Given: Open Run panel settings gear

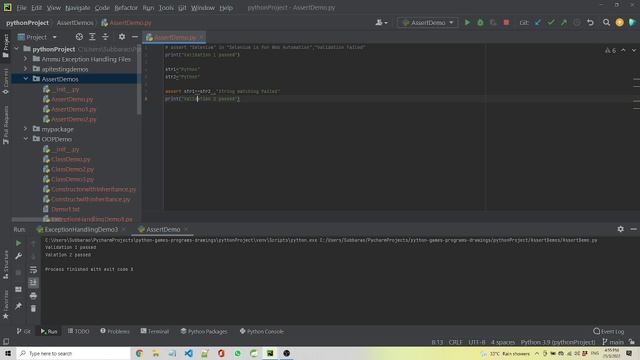Looking at the screenshot, I should tap(620, 229).
